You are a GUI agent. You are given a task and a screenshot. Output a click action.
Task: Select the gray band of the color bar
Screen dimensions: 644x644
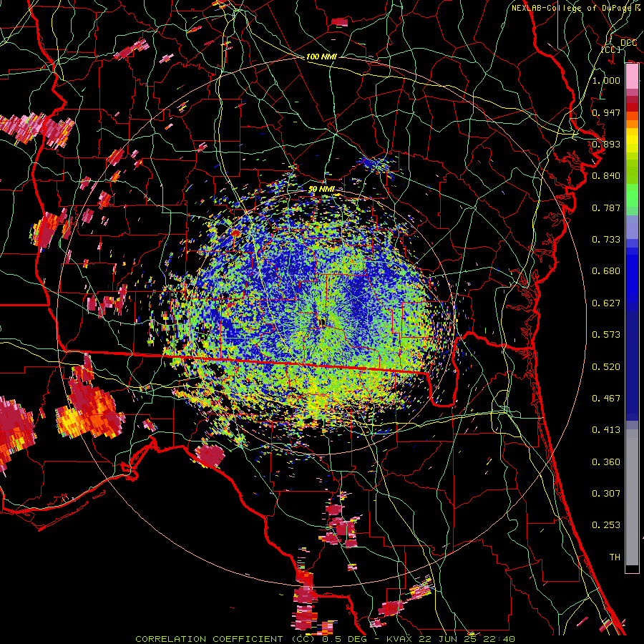tap(632, 497)
